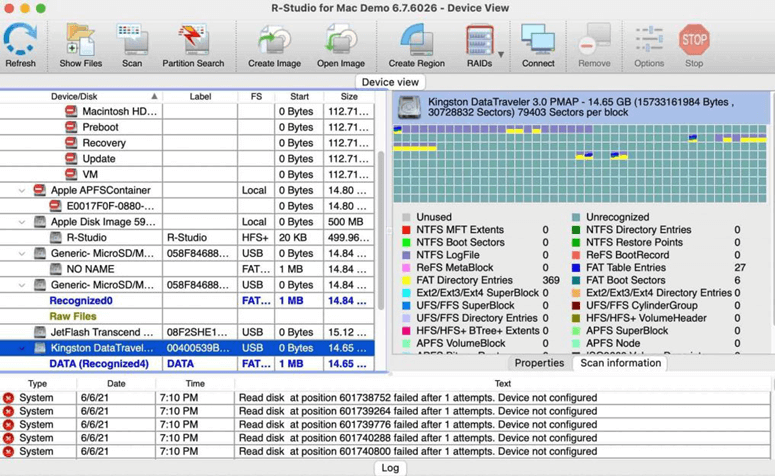Collapse the Generic MicroSD with Recognized0
The image size is (775, 476).
click(x=22, y=285)
